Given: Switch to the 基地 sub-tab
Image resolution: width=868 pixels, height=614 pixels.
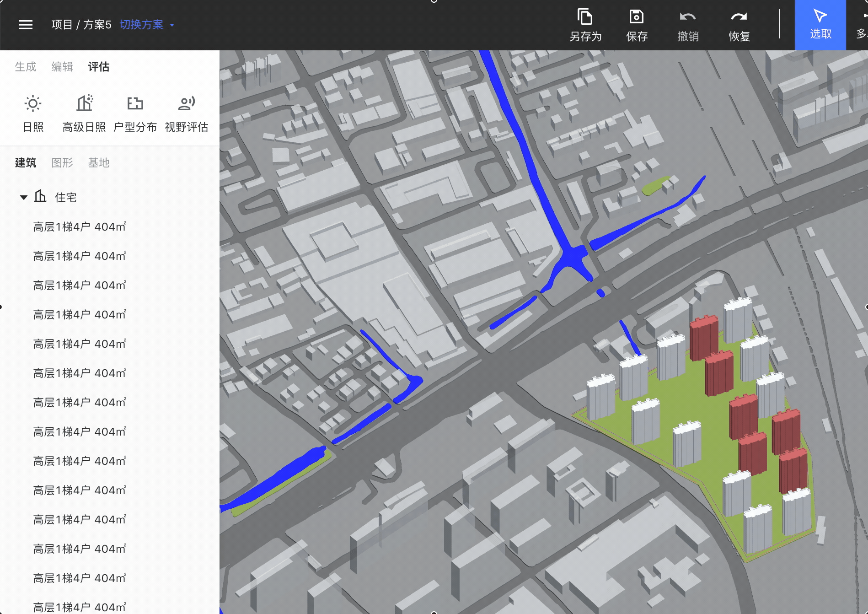Looking at the screenshot, I should pos(99,163).
